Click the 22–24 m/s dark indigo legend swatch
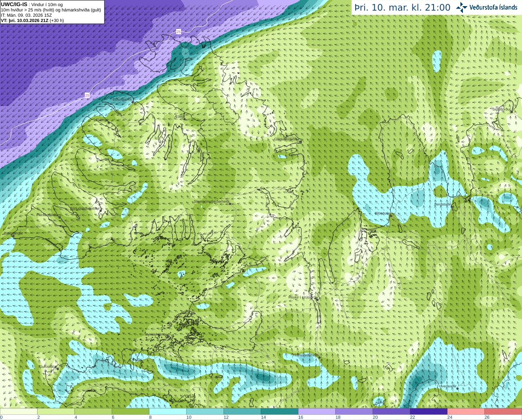Screen dimensions: 522x420 [429, 411]
